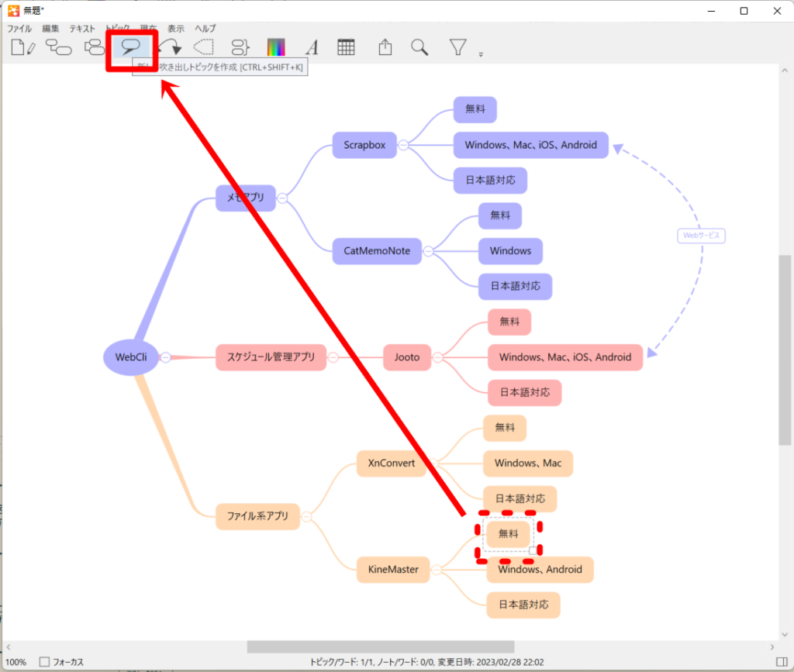This screenshot has width=794, height=672.
Task: Click the dashed boundary shape icon
Action: [203, 48]
